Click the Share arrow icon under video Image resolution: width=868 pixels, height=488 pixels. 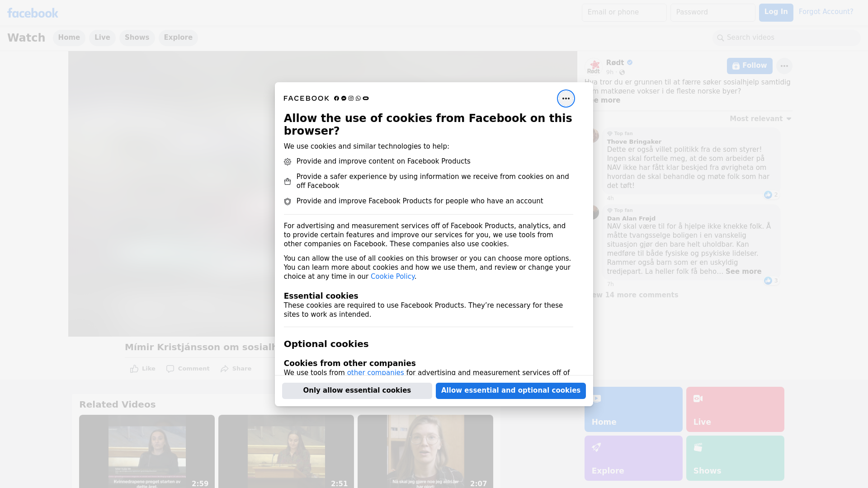click(225, 369)
